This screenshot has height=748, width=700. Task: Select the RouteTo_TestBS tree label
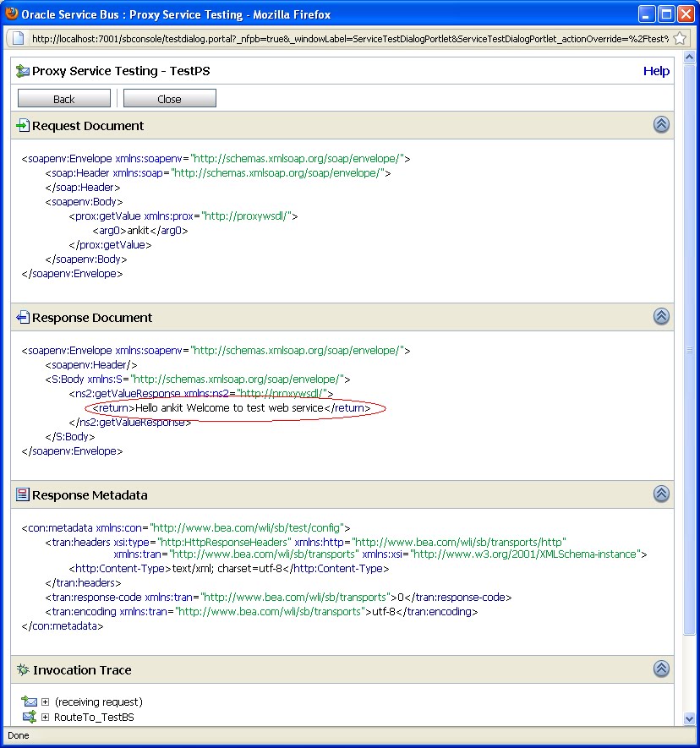94,717
